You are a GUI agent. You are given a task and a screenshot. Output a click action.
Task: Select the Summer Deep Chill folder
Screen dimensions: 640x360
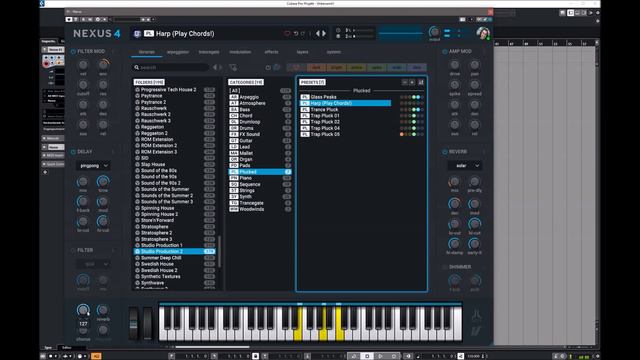(x=174, y=258)
